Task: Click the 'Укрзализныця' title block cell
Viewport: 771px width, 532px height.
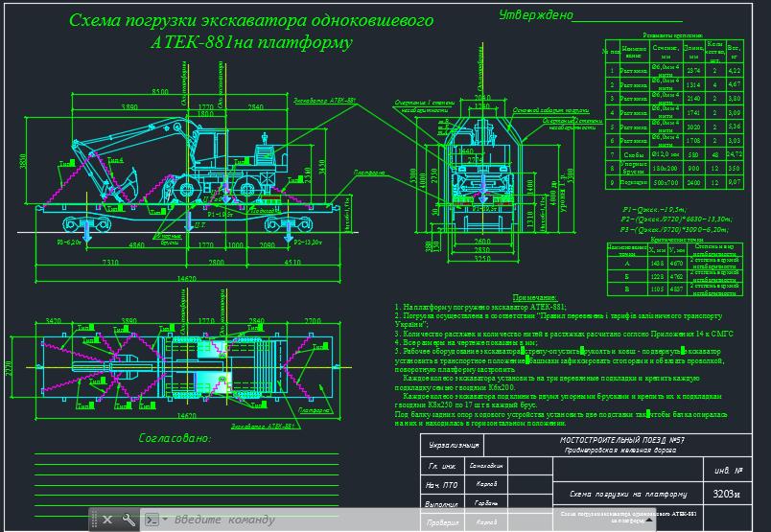Action: (x=453, y=445)
